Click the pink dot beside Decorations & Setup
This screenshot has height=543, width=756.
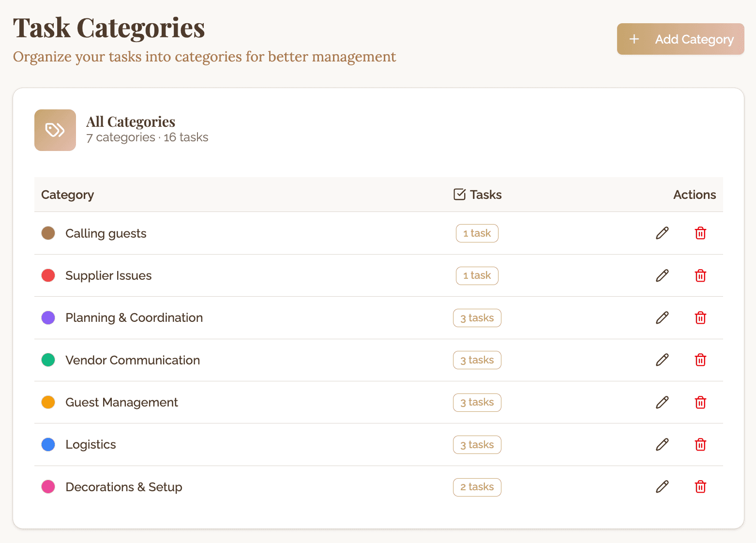[48, 487]
